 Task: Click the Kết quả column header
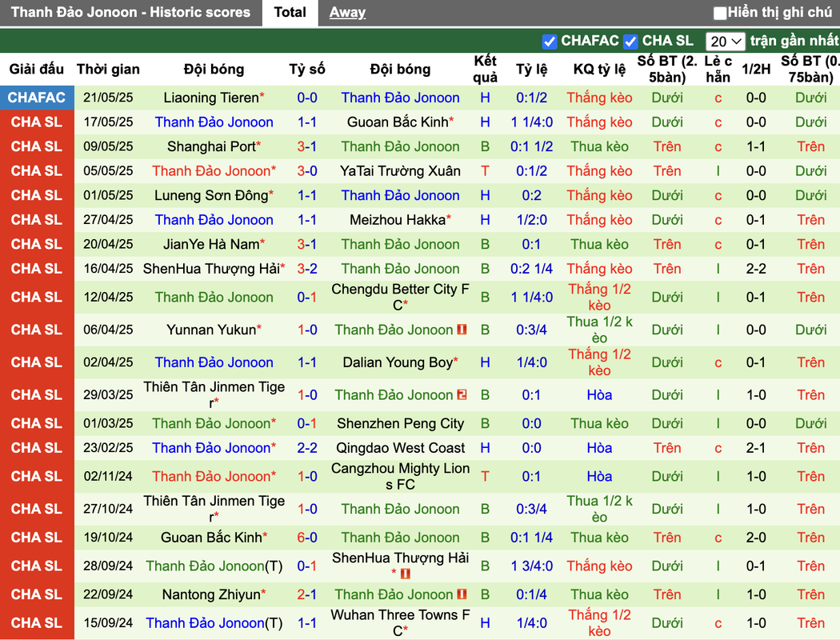point(485,69)
